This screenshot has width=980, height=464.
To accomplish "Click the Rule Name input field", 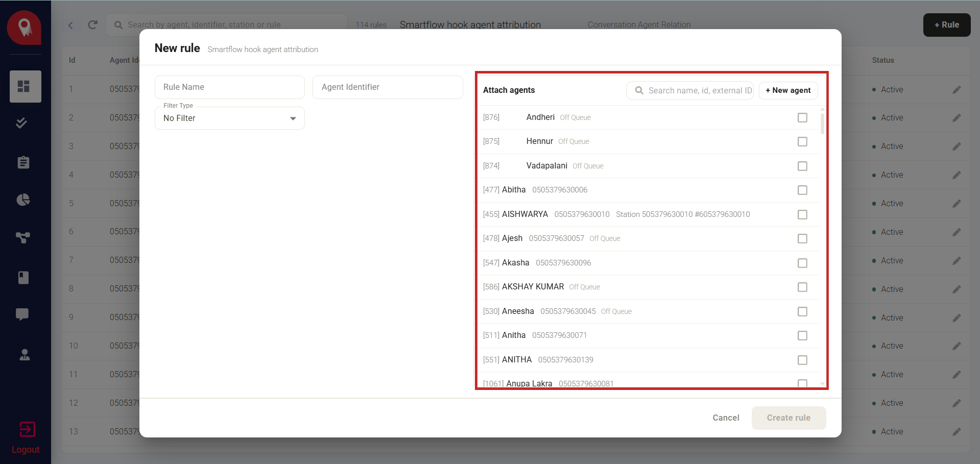I will pos(230,87).
